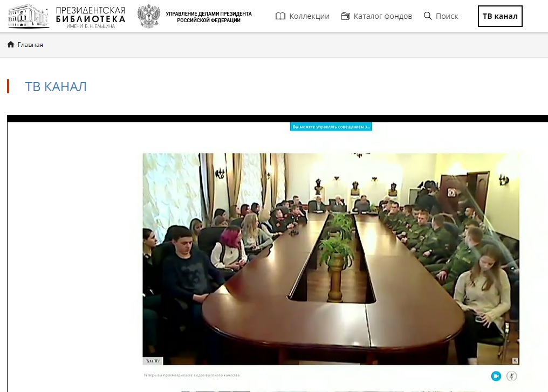Click the ТВ канал button
Image resolution: width=548 pixels, height=392 pixels.
tap(500, 16)
